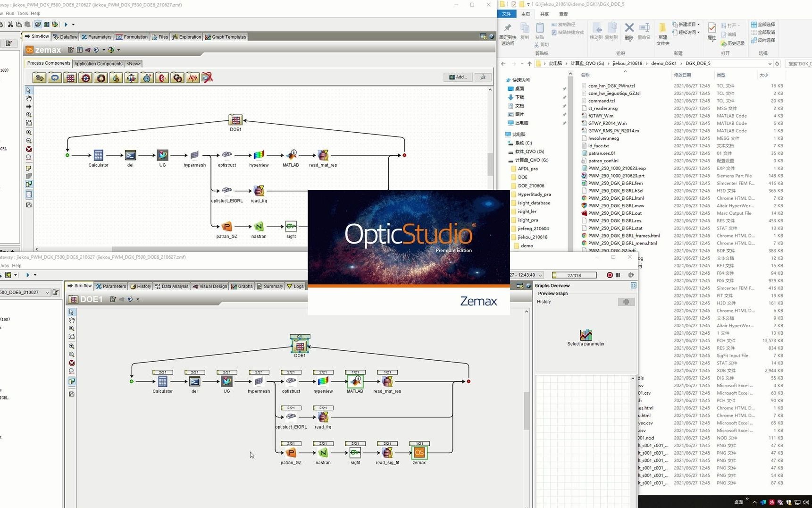Switch to the Data Analysis tab

tap(171, 286)
